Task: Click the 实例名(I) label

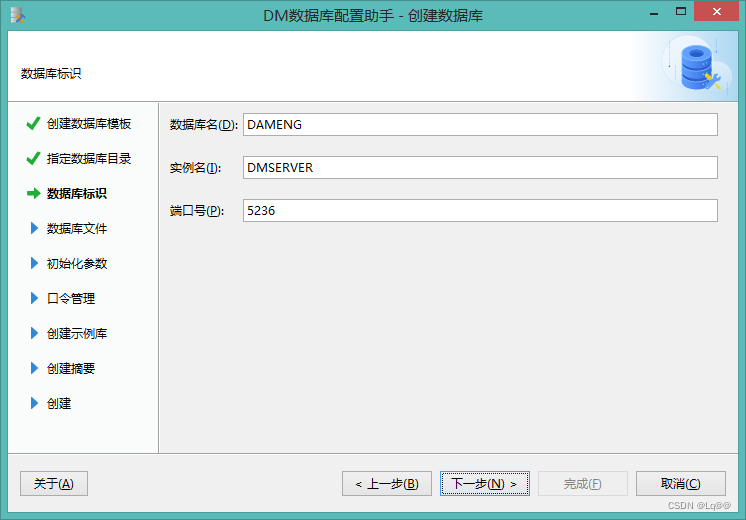Action: [195, 167]
